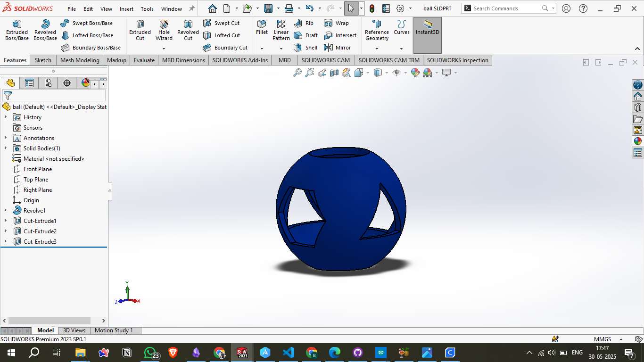Open Visual Studio Code from the taskbar
The image size is (644, 362).
point(289,353)
